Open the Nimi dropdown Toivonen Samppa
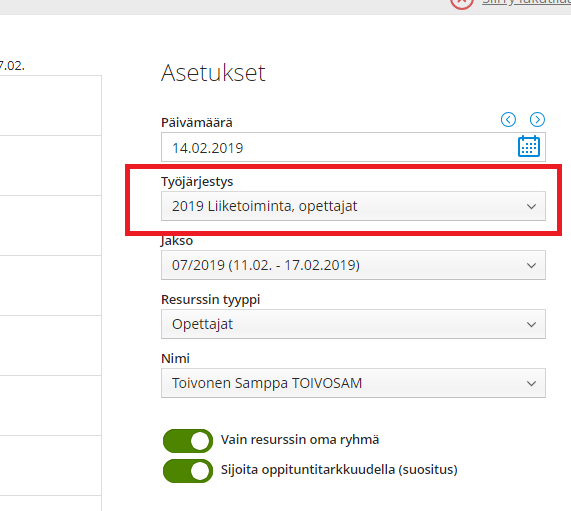 coord(353,383)
